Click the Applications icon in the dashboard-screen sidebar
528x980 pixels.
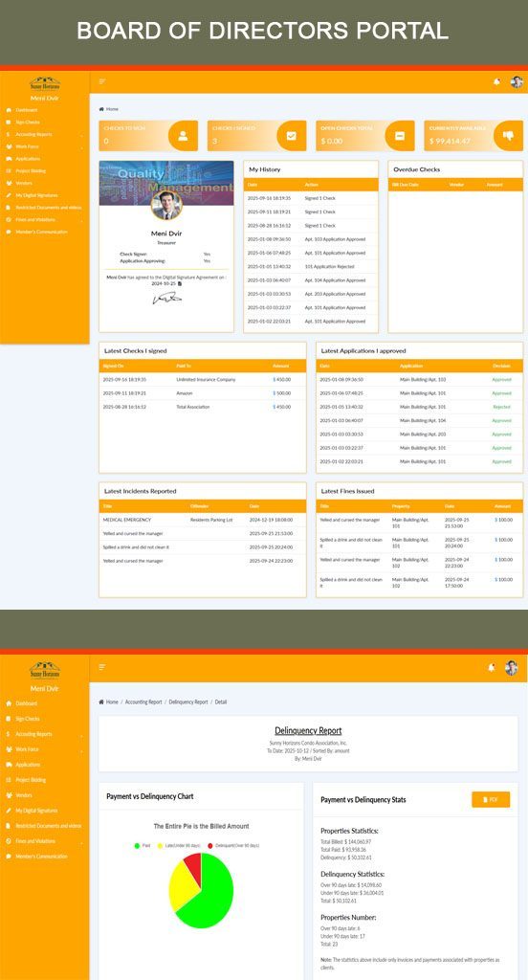pos(9,159)
